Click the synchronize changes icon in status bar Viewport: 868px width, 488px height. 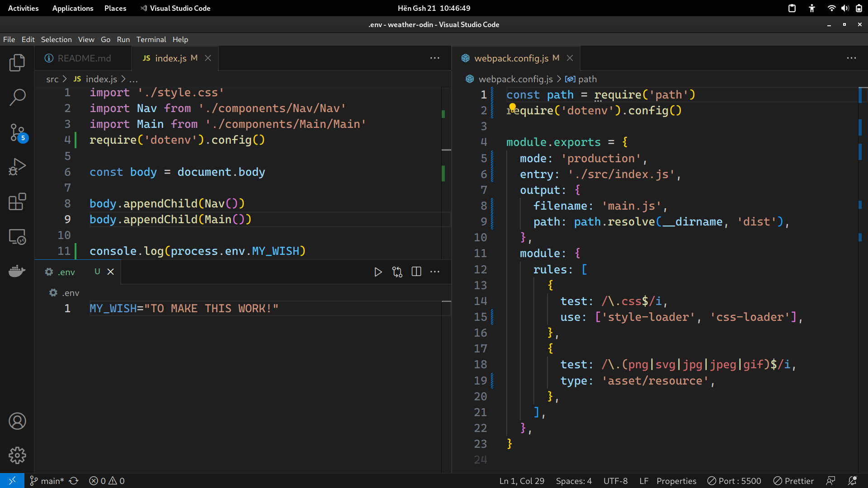(x=74, y=481)
